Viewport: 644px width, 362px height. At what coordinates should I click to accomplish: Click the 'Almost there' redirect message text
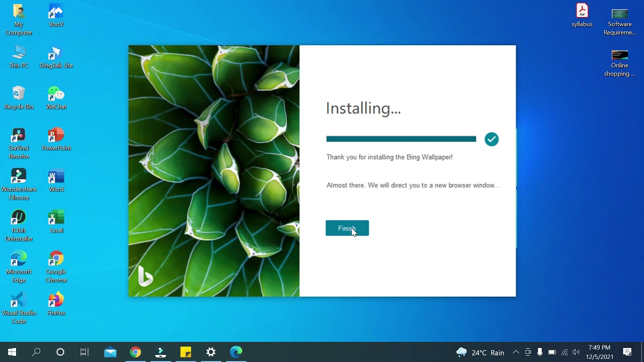tap(413, 185)
